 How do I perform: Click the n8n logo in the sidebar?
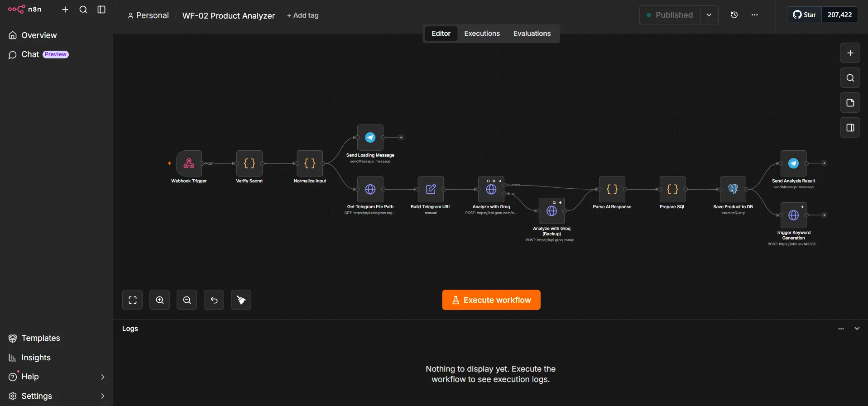pyautogui.click(x=24, y=10)
